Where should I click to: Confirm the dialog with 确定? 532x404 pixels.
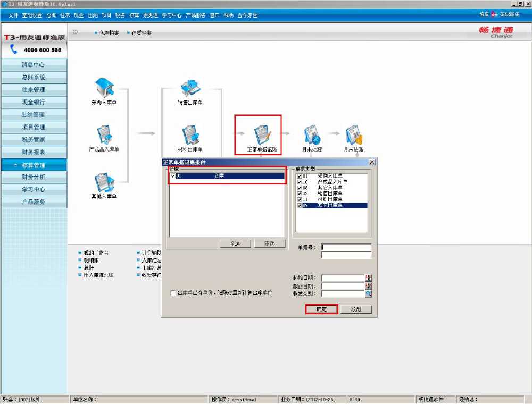pos(322,309)
